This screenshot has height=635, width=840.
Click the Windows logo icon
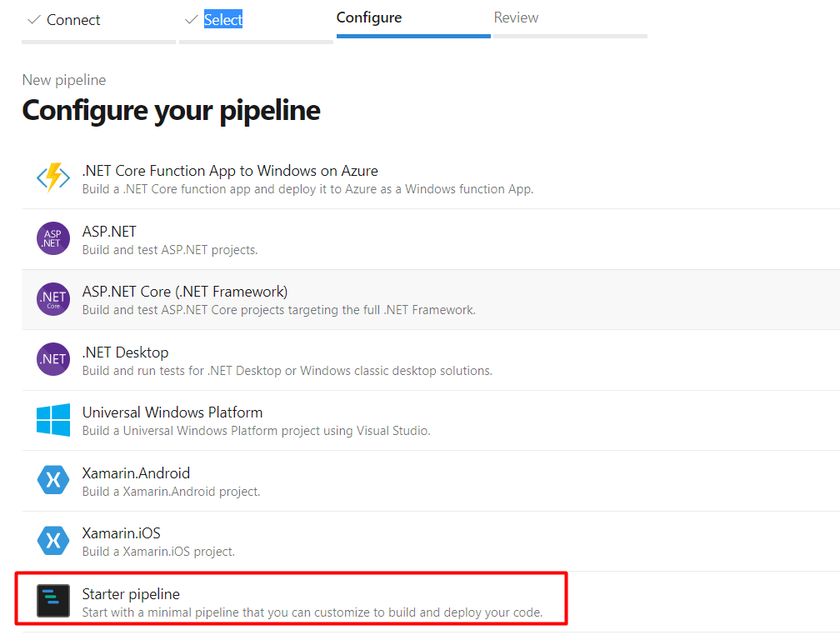(x=53, y=419)
